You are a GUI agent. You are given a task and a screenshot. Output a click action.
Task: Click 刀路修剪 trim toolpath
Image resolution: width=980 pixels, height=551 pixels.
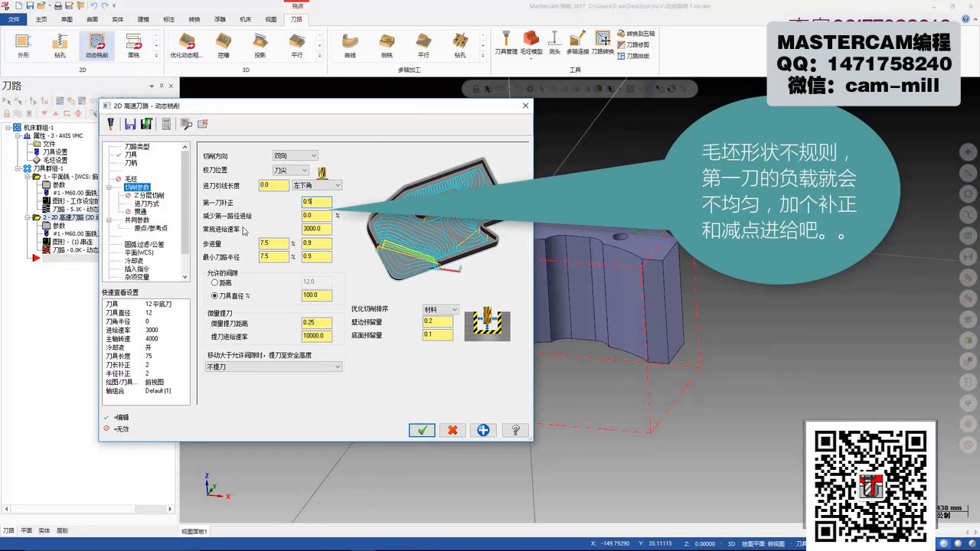pos(633,44)
